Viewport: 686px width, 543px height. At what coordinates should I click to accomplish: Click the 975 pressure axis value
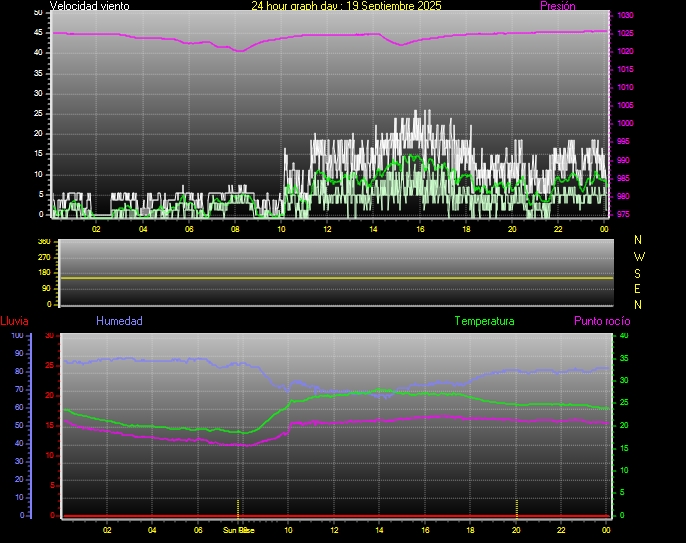623,214
